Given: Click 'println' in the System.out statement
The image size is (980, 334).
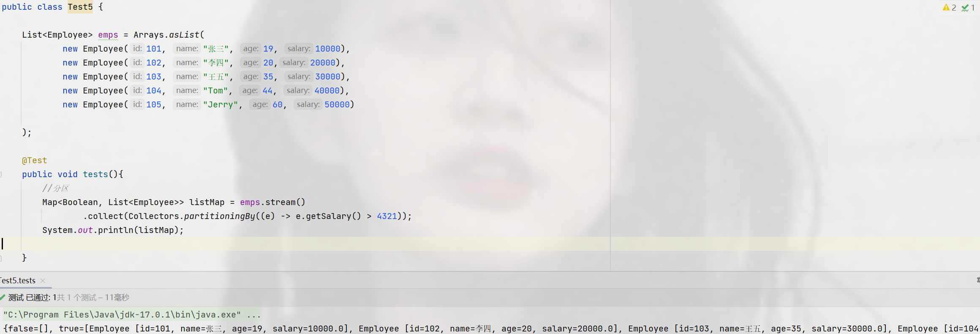Looking at the screenshot, I should pyautogui.click(x=116, y=230).
